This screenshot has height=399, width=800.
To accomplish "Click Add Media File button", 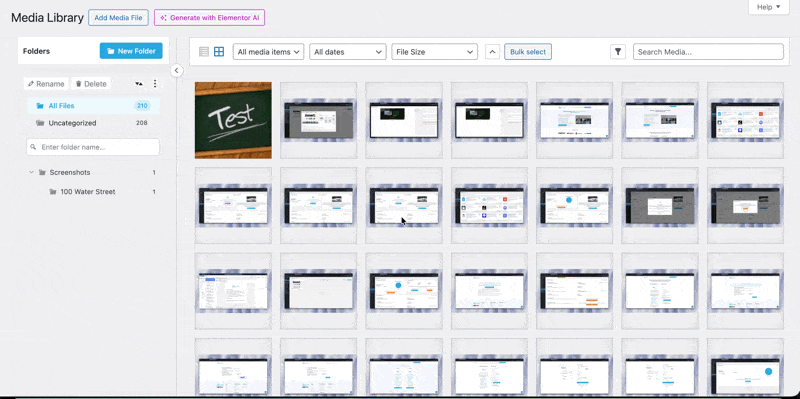I will [118, 17].
